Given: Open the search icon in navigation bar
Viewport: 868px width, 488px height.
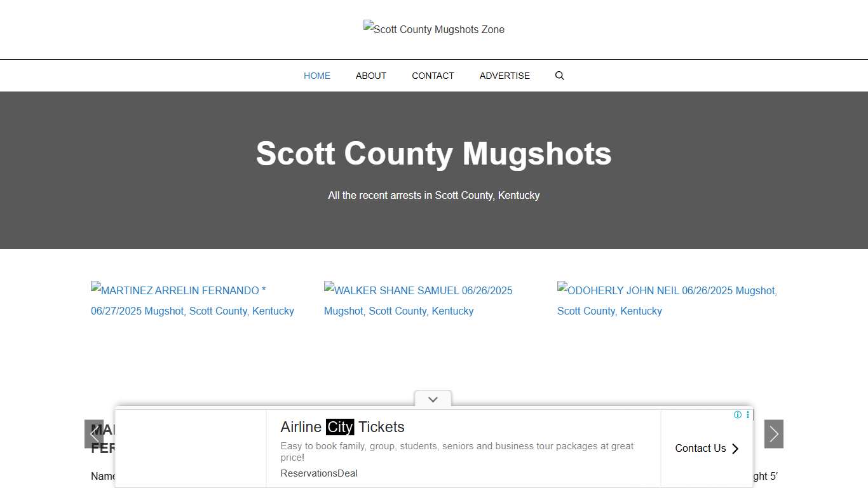Looking at the screenshot, I should [559, 76].
